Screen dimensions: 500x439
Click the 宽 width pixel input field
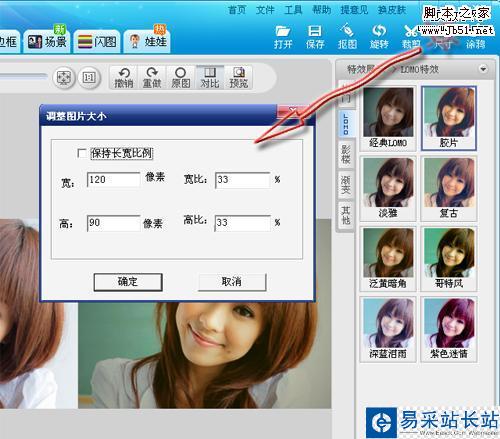(113, 180)
